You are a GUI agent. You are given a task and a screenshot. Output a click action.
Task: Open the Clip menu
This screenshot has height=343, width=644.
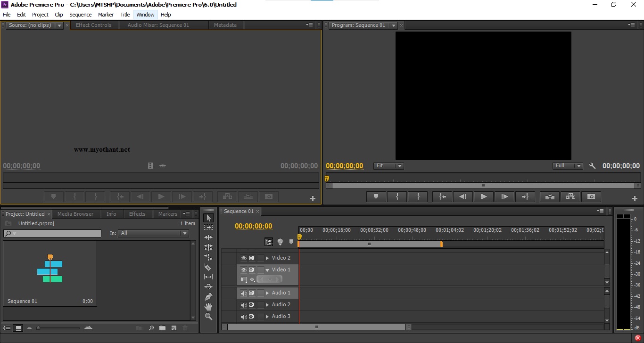coord(59,15)
